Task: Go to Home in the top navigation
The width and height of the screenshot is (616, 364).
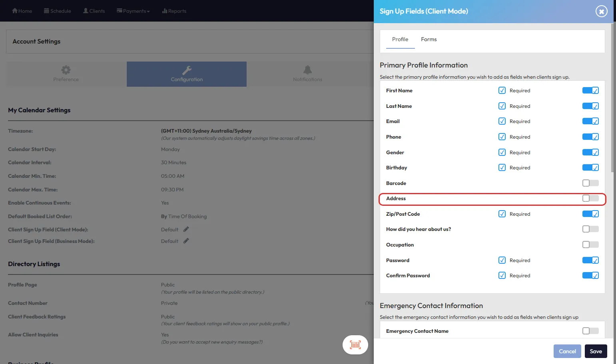Action: [22, 11]
